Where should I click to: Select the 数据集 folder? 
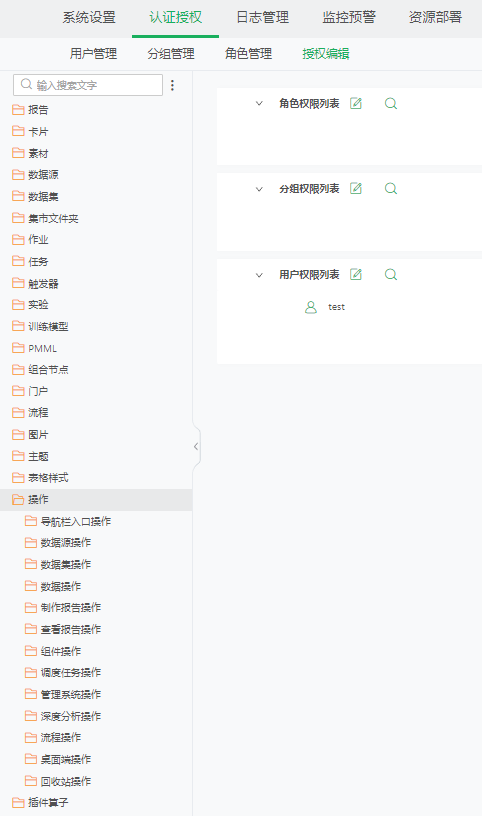tap(43, 196)
